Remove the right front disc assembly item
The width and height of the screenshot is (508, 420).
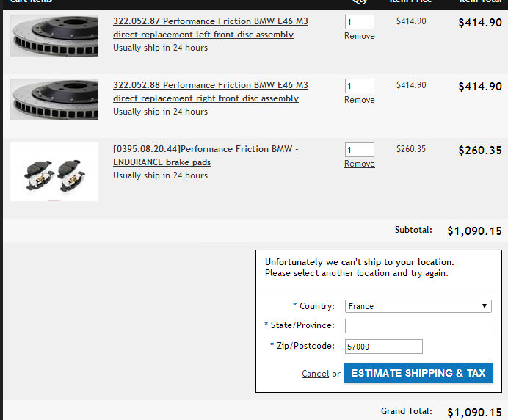click(x=359, y=100)
